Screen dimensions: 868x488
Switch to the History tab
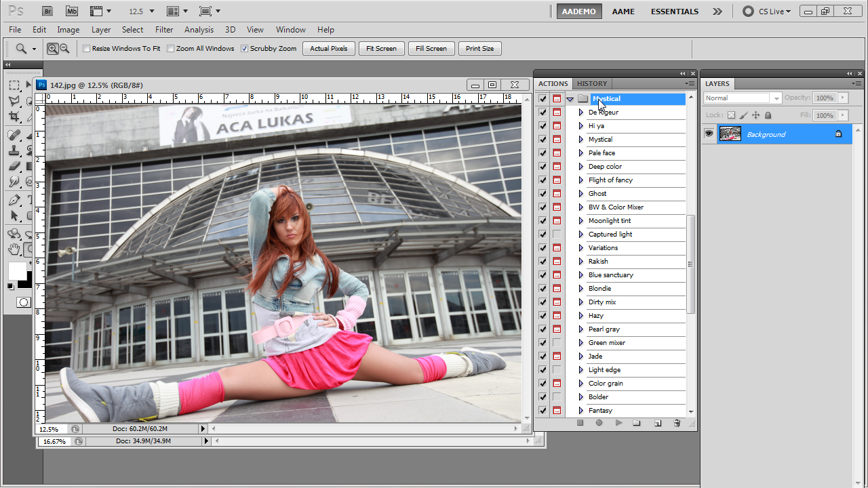coord(592,83)
